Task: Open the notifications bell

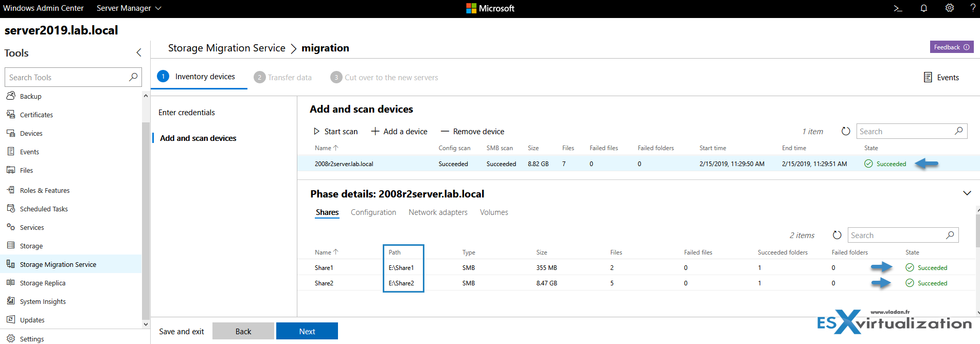Action: pyautogui.click(x=924, y=8)
